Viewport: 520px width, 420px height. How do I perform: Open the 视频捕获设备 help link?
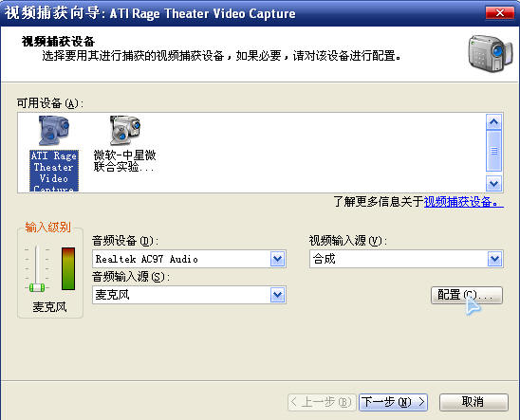[463, 202]
